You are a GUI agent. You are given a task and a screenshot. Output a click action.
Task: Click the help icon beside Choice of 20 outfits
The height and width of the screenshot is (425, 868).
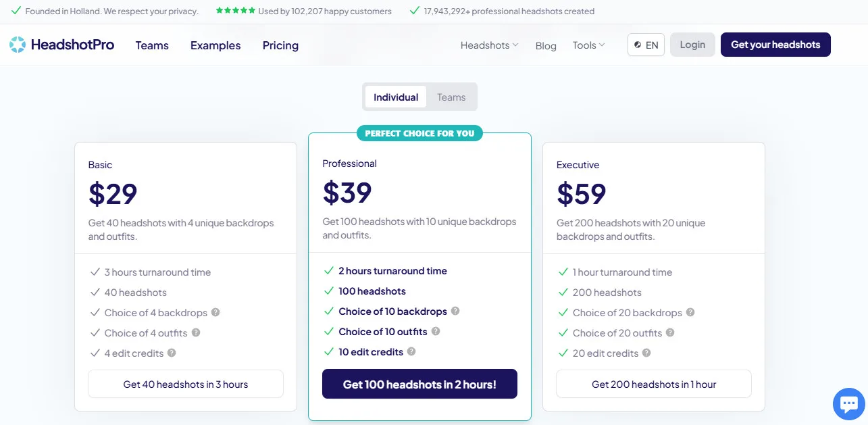click(x=669, y=332)
